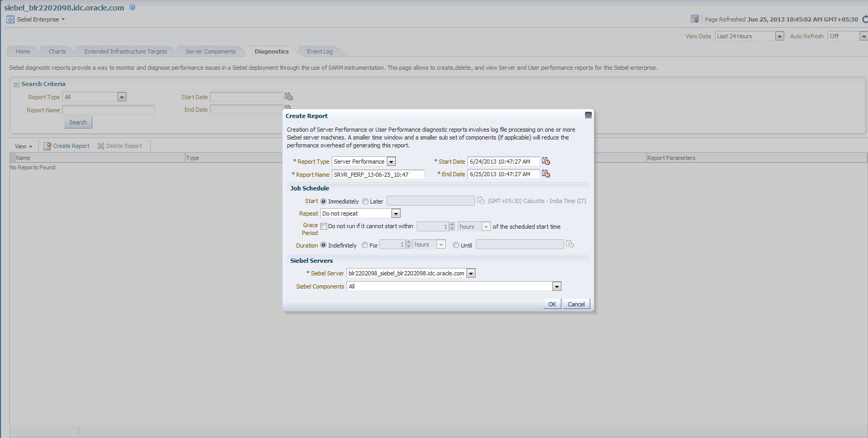Open Repeat dropdown
This screenshot has height=438, width=868.
(x=396, y=213)
